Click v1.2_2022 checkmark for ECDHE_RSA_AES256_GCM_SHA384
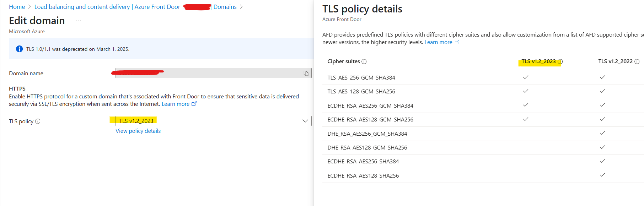The image size is (644, 206). click(602, 105)
